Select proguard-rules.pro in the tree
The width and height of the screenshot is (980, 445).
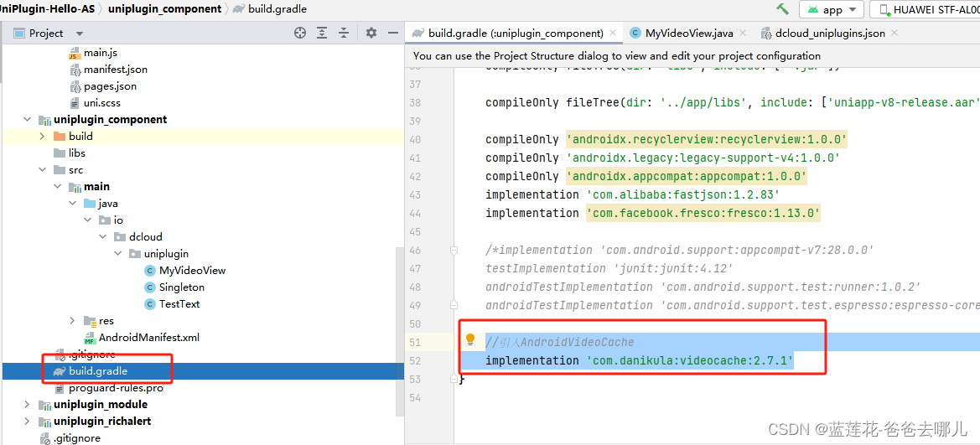tap(116, 388)
